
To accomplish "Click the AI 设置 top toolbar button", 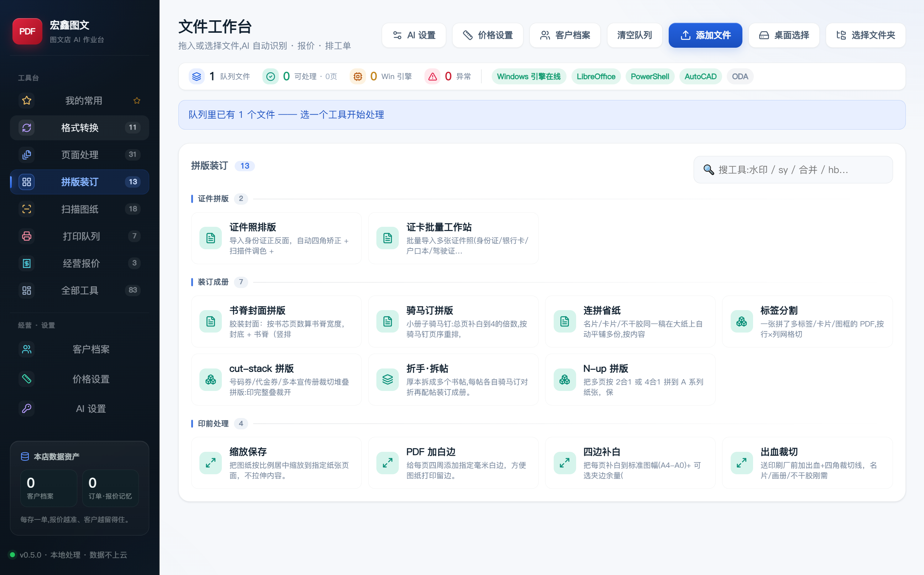I will [414, 35].
